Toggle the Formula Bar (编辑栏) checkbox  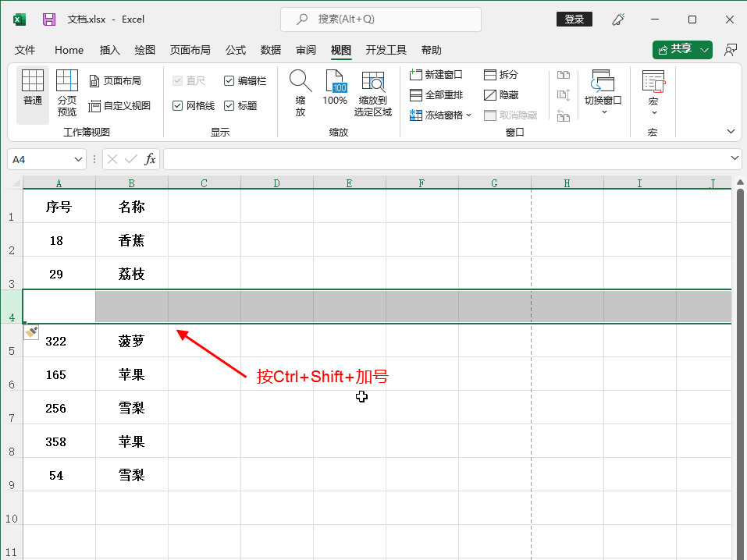pyautogui.click(x=229, y=81)
